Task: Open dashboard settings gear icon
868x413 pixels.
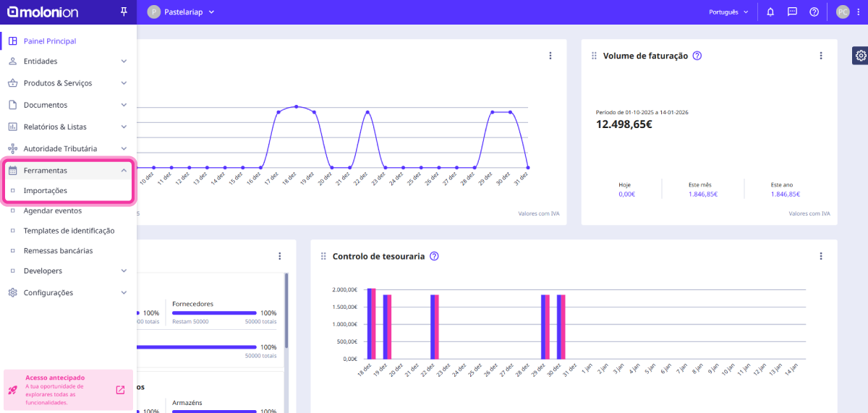Action: click(861, 56)
